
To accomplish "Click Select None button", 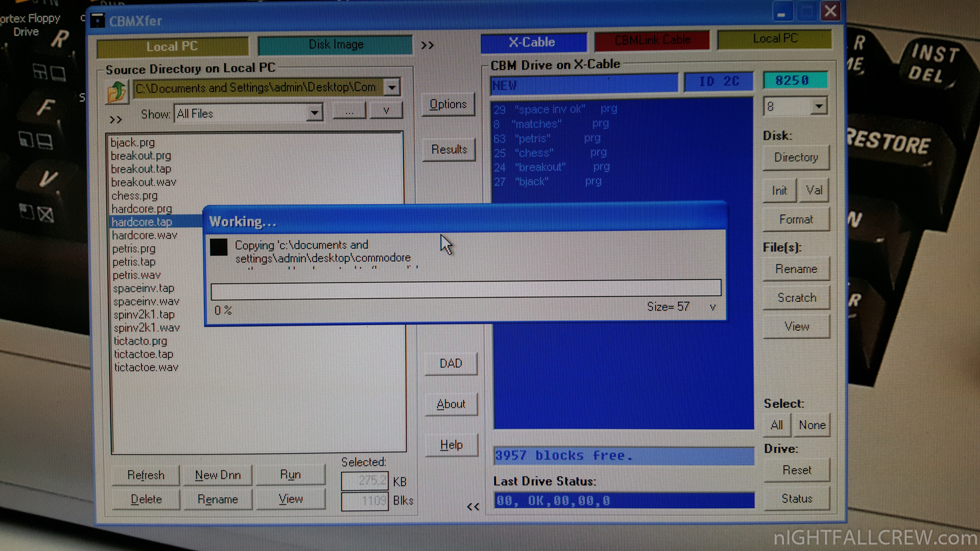I will click(812, 425).
